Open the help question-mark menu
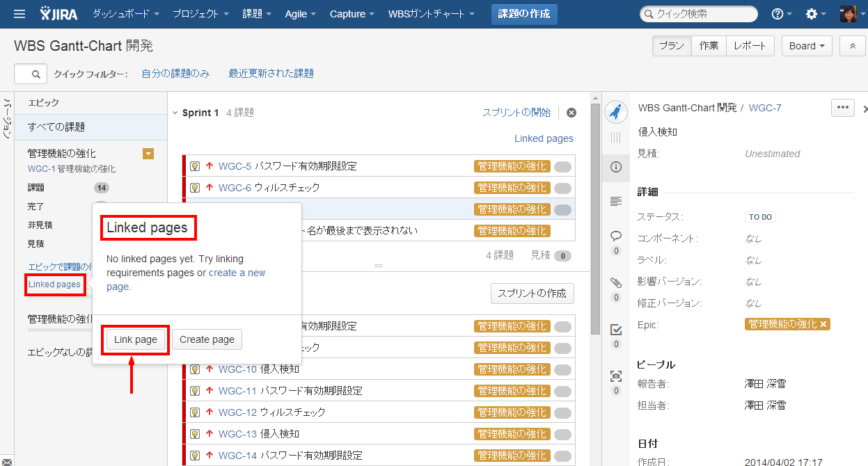This screenshot has height=466, width=868. pos(781,14)
